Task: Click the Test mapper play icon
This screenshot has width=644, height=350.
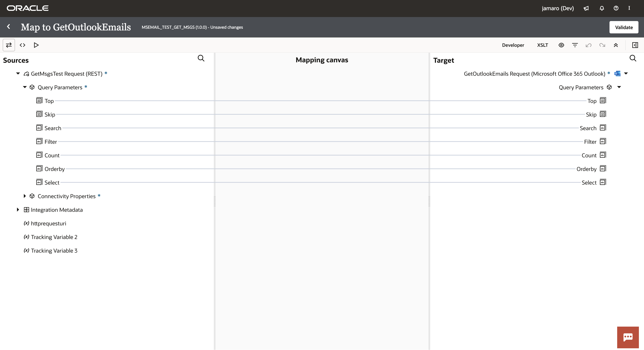Action: [36, 45]
